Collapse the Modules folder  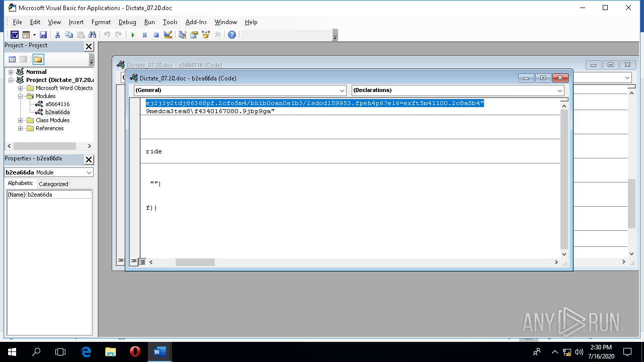point(21,96)
